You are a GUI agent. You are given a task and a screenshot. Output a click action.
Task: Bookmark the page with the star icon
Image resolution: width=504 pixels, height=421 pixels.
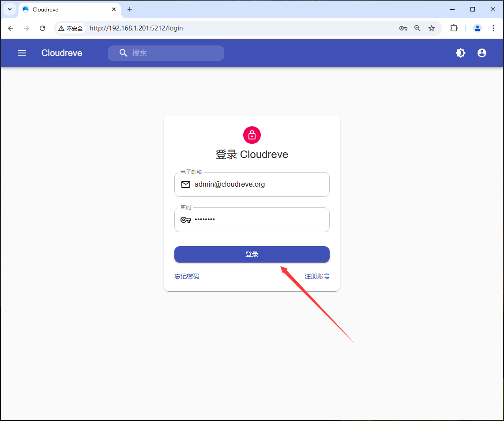[431, 28]
